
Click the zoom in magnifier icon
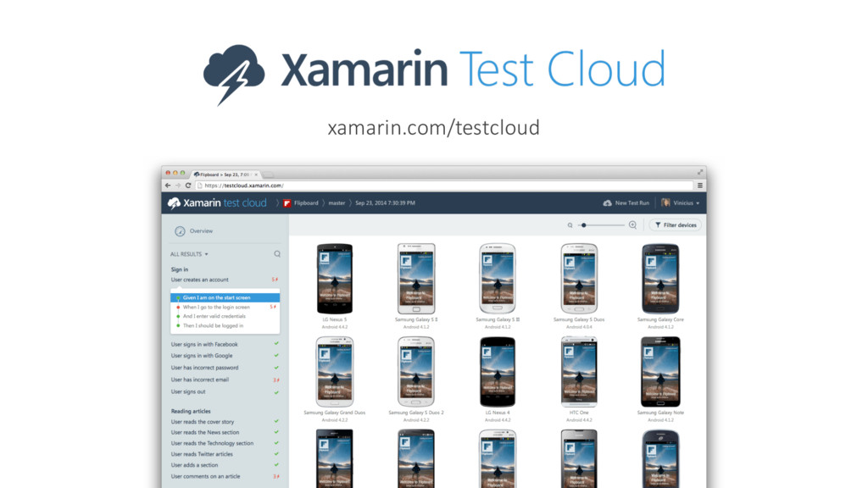point(632,225)
